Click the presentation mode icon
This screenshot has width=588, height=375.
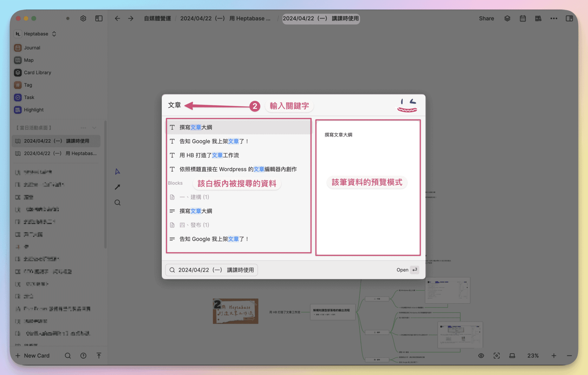coord(512,356)
